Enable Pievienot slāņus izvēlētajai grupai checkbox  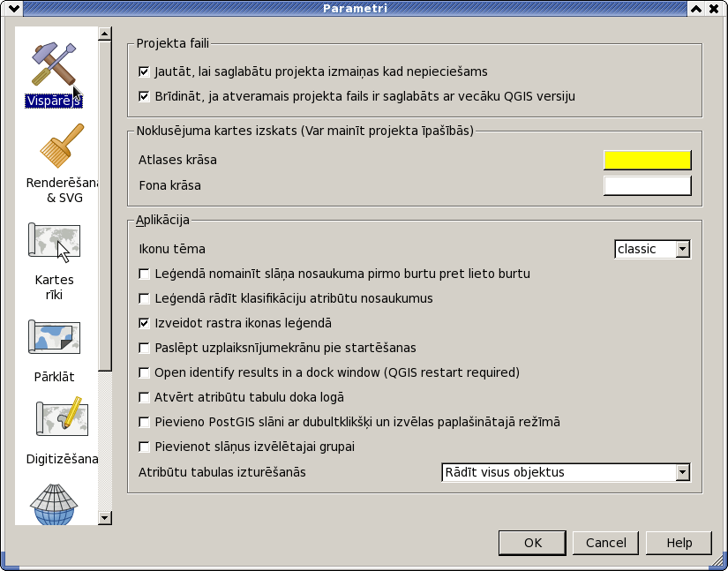pyautogui.click(x=144, y=447)
